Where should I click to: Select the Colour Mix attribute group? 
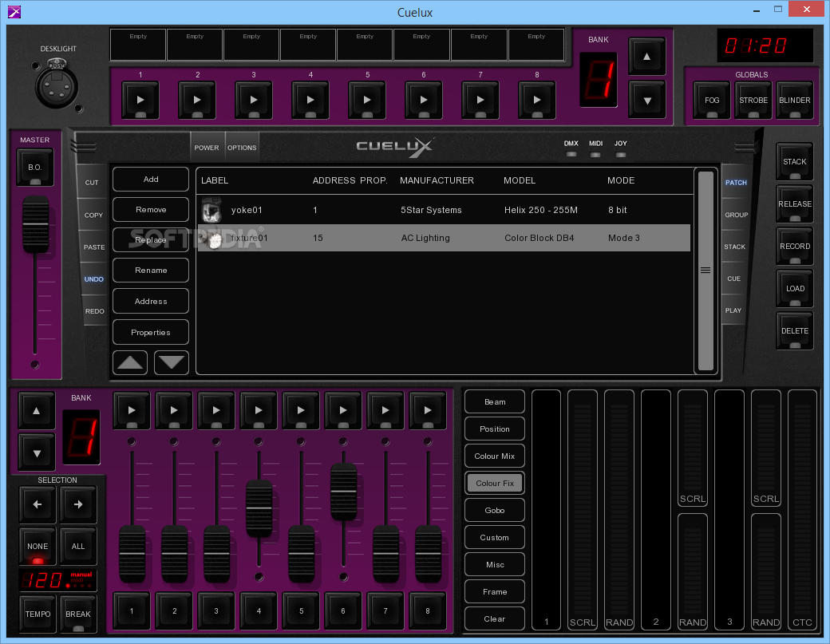pos(495,456)
